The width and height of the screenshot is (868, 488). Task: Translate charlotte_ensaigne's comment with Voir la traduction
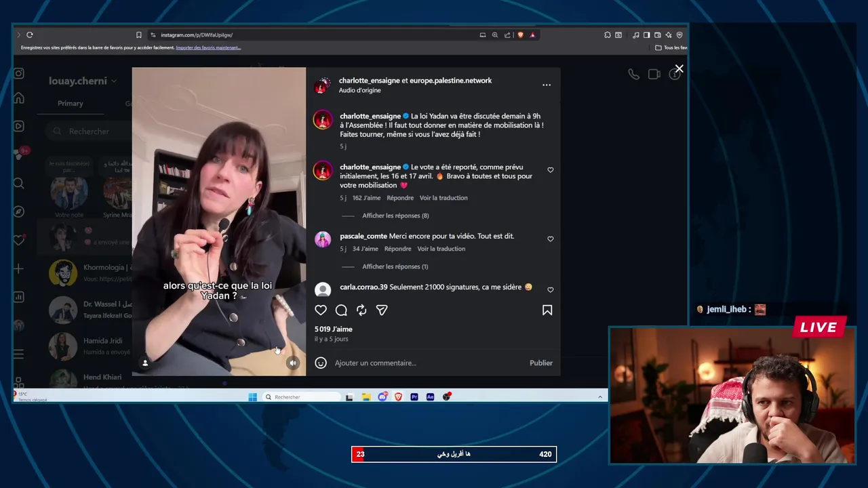[x=443, y=198]
